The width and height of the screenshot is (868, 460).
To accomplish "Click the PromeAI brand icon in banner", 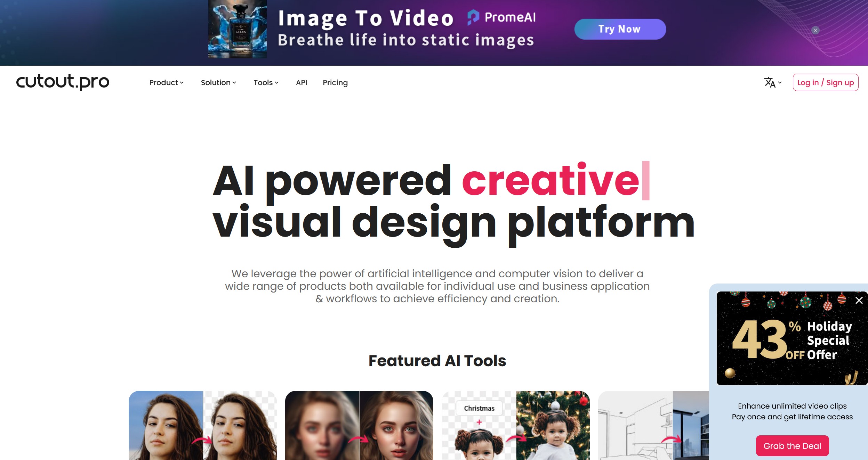I will [471, 17].
